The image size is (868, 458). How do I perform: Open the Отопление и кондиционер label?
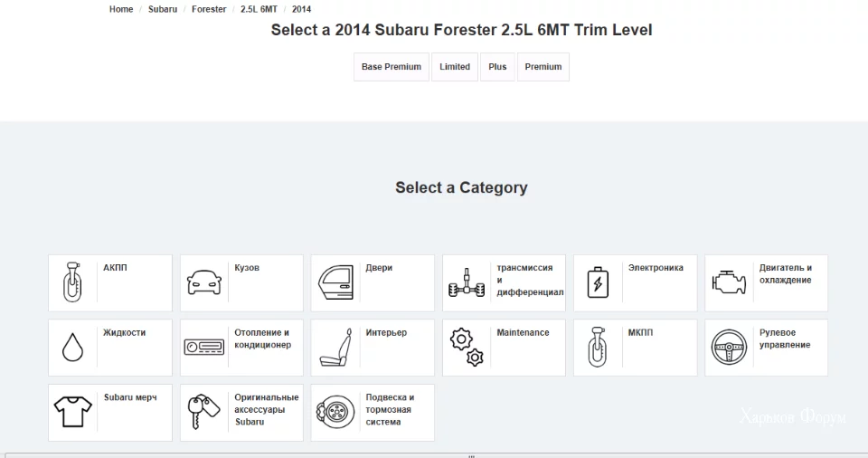coord(262,339)
